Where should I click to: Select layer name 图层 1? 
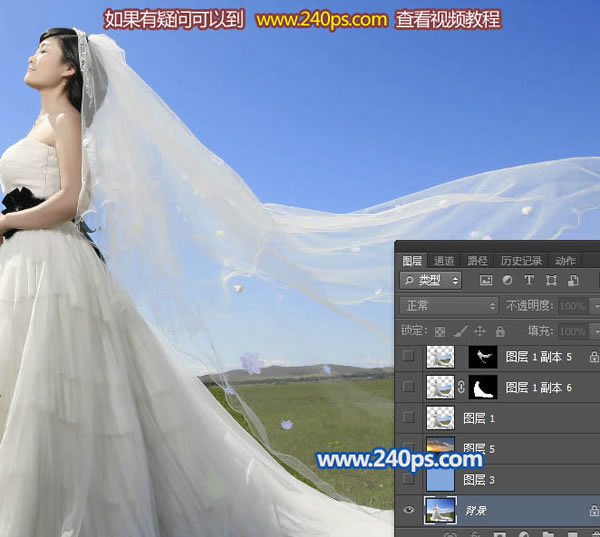click(x=479, y=418)
